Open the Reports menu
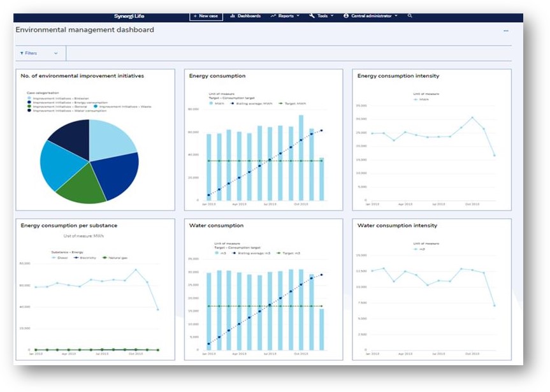The width and height of the screenshot is (550, 392). [x=287, y=16]
